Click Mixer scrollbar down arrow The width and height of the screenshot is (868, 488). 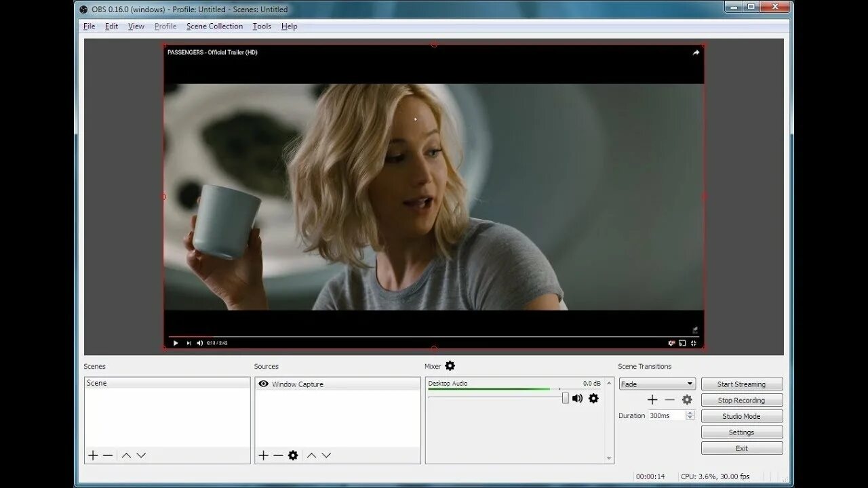(x=610, y=459)
